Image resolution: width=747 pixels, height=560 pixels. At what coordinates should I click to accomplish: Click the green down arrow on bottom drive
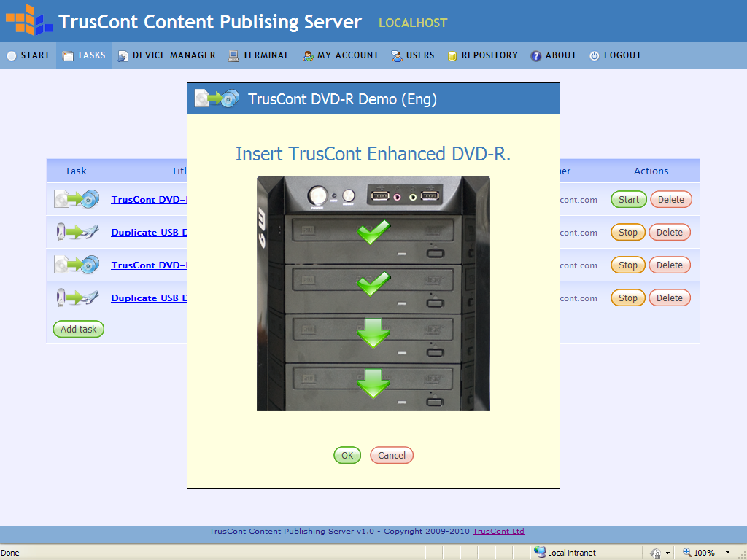[x=373, y=383]
